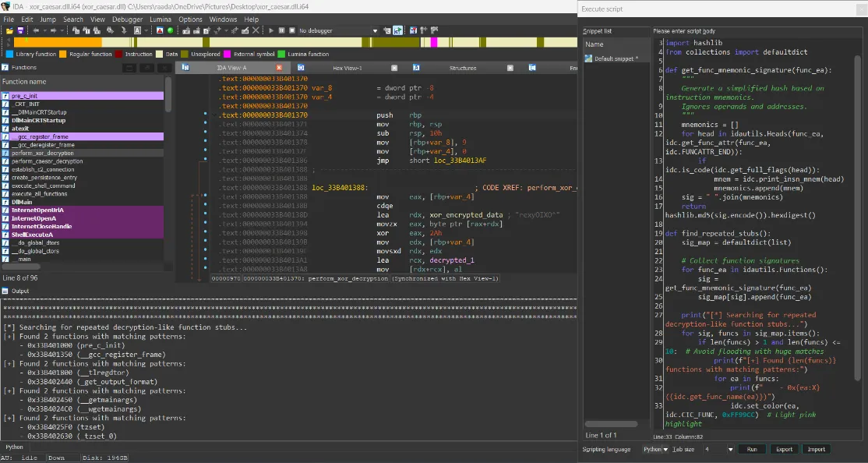The height and width of the screenshot is (463, 868).
Task: Start process with the play icon
Action: click(271, 30)
